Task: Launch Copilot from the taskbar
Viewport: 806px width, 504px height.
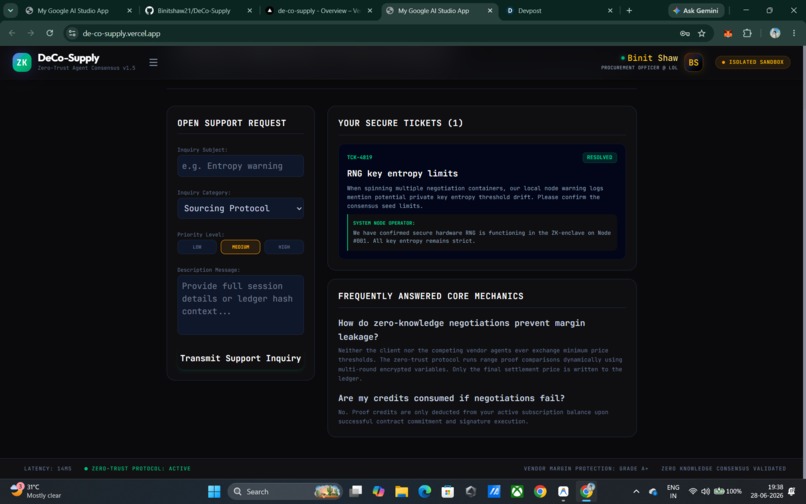Action: pyautogui.click(x=379, y=491)
